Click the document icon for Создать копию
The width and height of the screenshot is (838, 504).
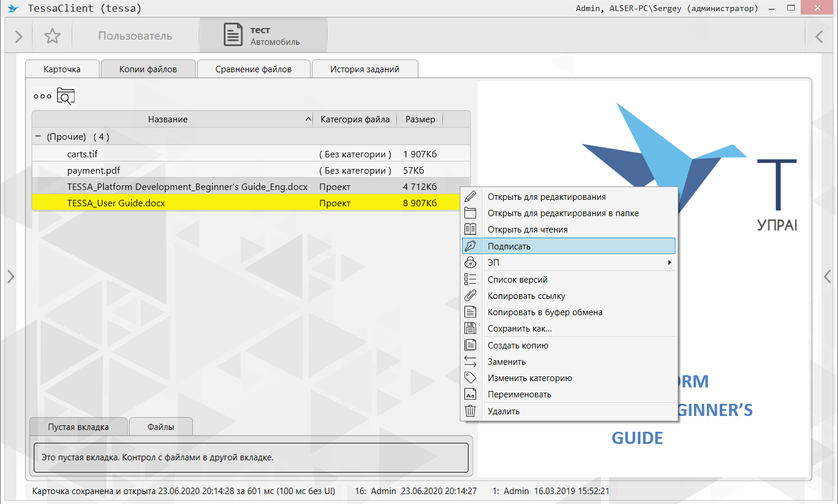470,345
